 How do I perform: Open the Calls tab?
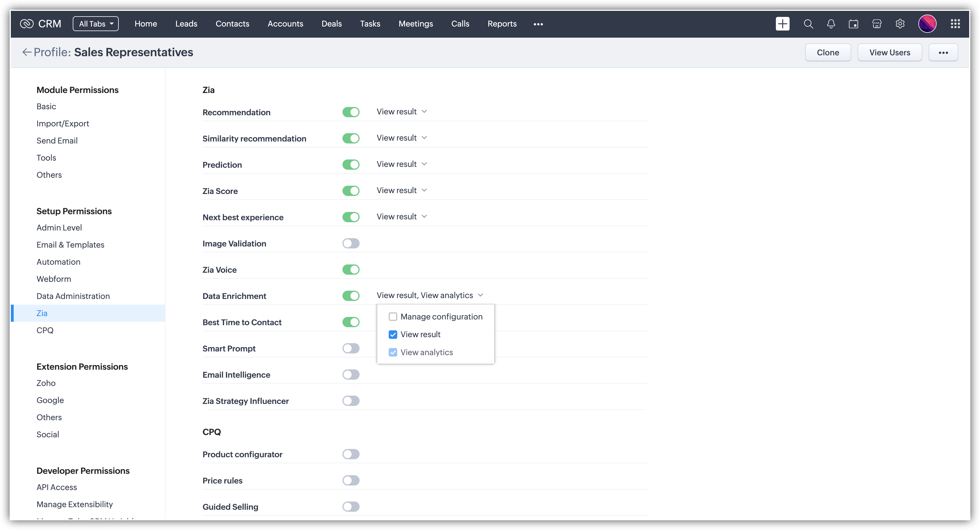click(460, 24)
